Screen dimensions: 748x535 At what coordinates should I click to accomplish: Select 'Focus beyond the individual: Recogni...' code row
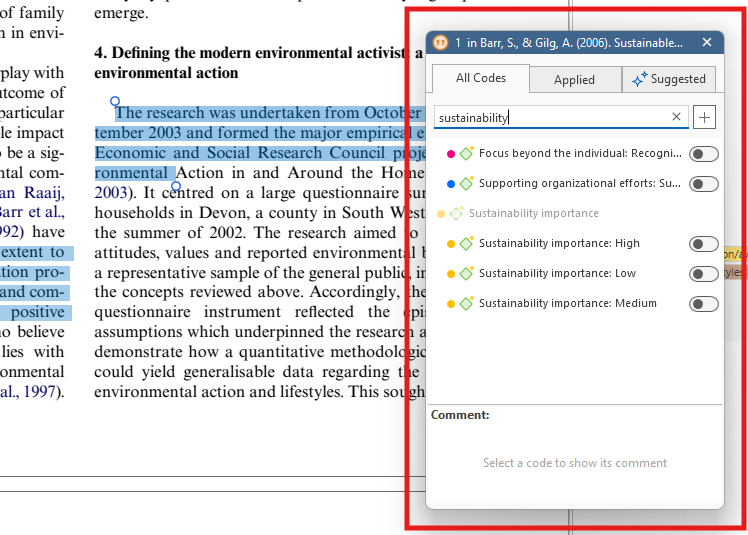[580, 153]
